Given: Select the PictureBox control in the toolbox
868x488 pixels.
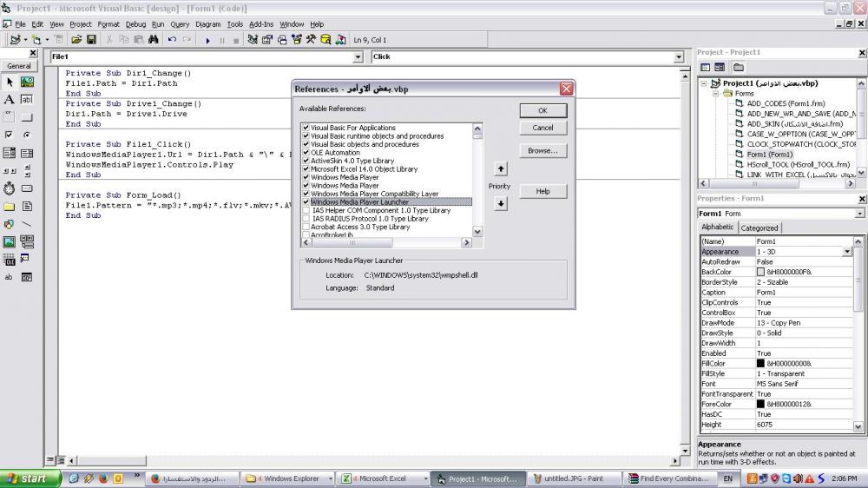Looking at the screenshot, I should click(27, 82).
